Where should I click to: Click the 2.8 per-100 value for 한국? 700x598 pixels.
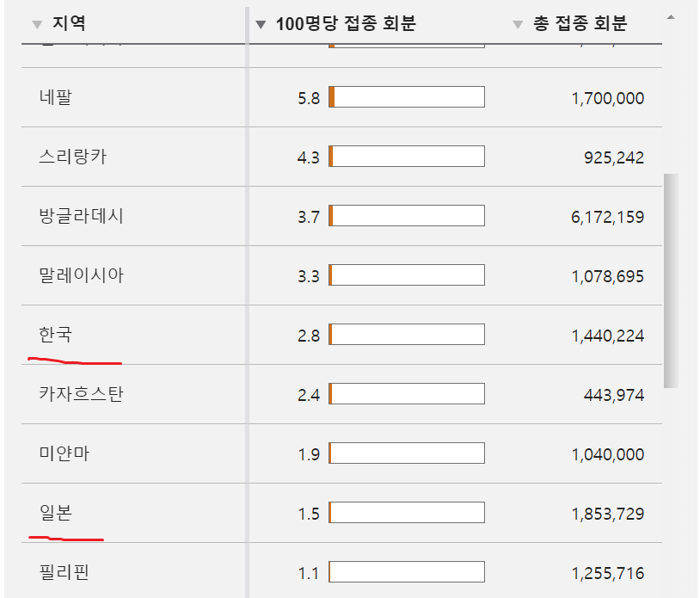(309, 336)
